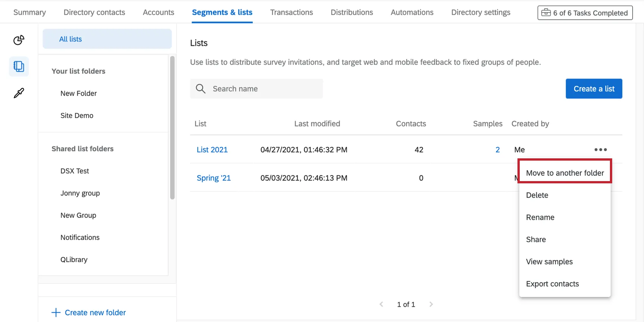Open the Spring '21 list link
Screen dimensions: 644x322
pos(214,178)
